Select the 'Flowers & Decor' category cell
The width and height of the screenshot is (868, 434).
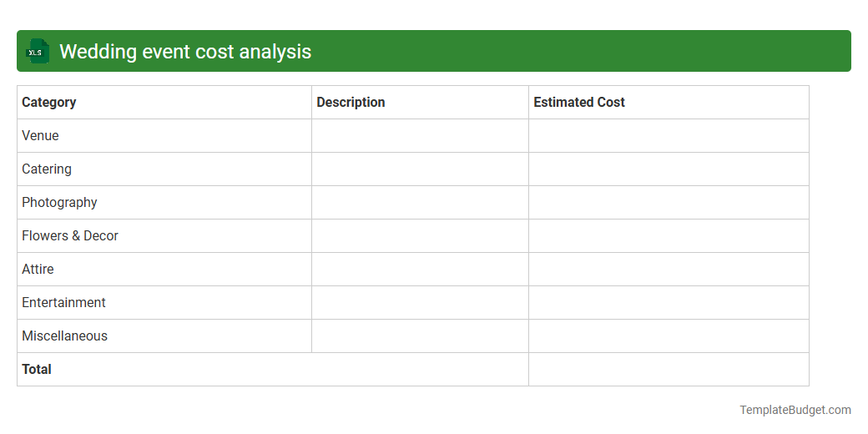click(164, 236)
